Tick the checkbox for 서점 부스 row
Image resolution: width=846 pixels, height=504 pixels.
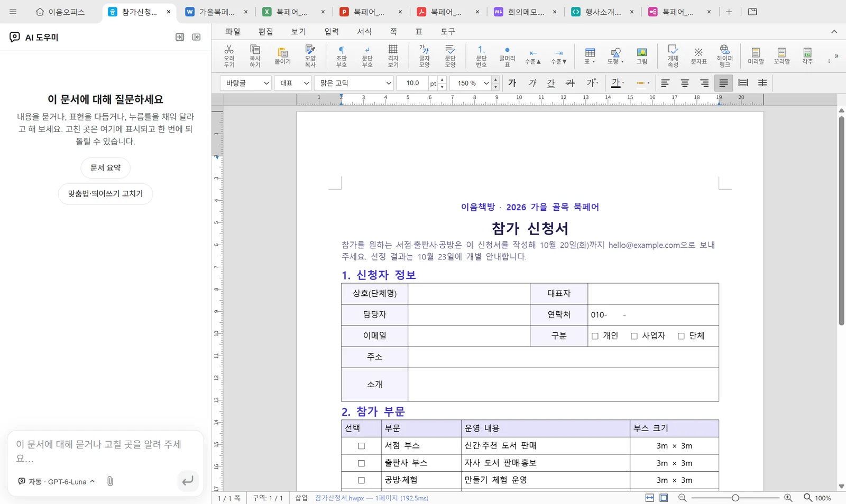coord(361,446)
